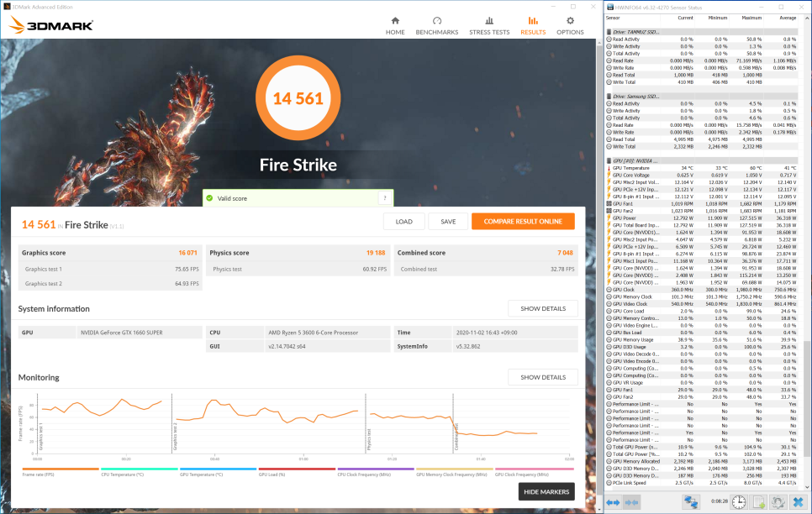Reset the HWiNFO clock timer icon

(739, 501)
